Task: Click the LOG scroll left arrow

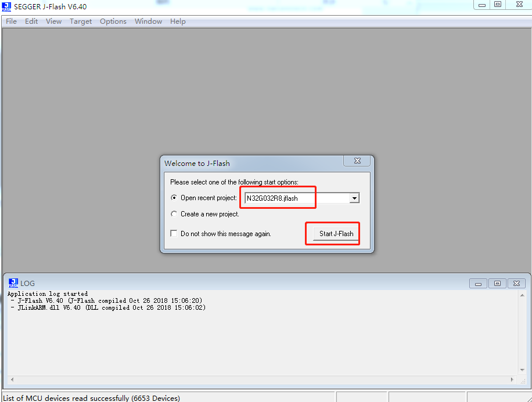Action: tap(12, 379)
